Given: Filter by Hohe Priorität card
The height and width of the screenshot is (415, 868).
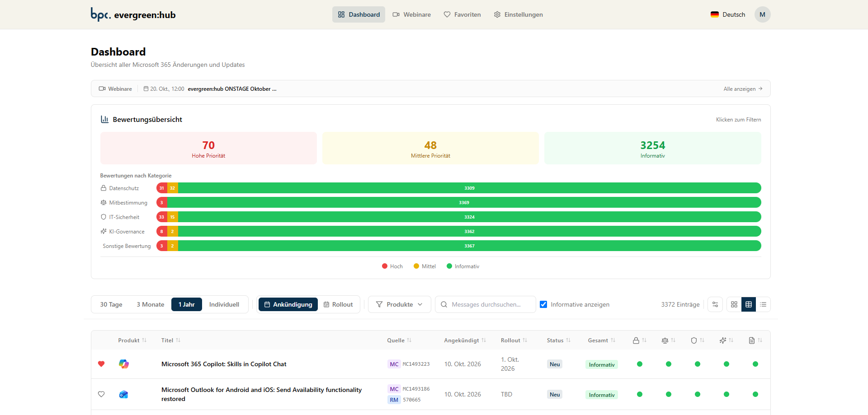Looking at the screenshot, I should click(208, 148).
